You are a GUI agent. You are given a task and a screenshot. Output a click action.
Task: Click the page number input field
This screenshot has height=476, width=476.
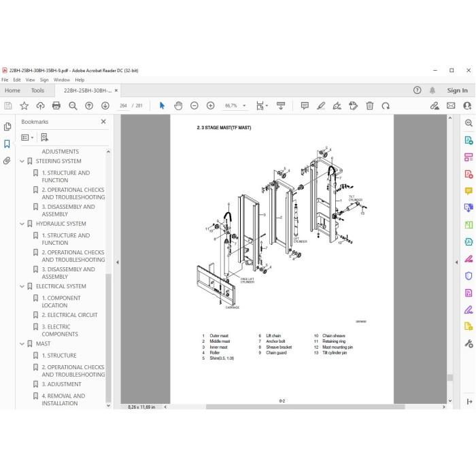point(123,105)
